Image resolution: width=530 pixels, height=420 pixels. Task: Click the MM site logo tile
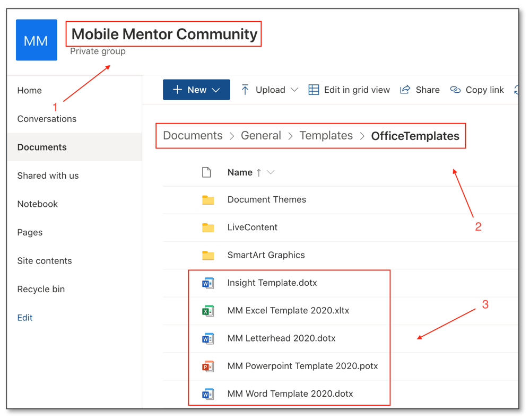pyautogui.click(x=37, y=40)
